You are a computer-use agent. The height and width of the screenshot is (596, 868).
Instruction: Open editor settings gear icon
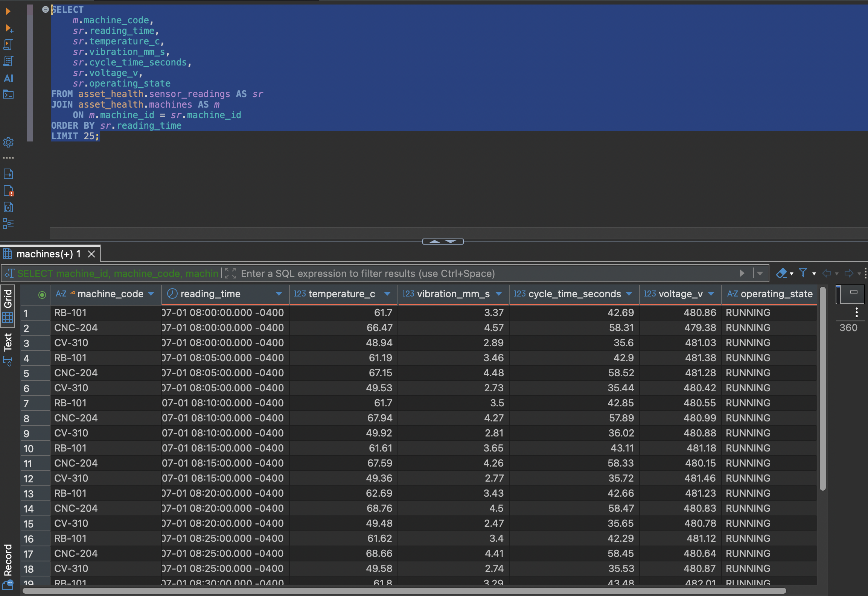[x=8, y=142]
